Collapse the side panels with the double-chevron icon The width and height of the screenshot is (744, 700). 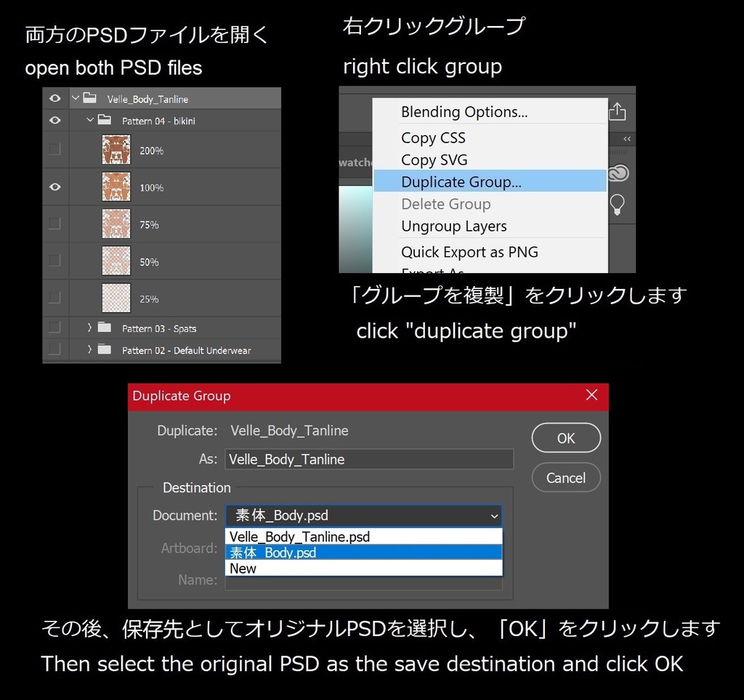pyautogui.click(x=626, y=139)
